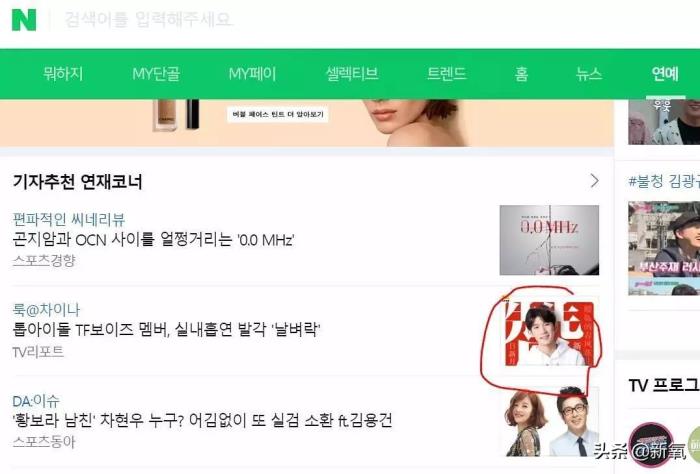This screenshot has width=700, height=474.
Task: Open the DA:이슈 series link
Action: pos(36,401)
